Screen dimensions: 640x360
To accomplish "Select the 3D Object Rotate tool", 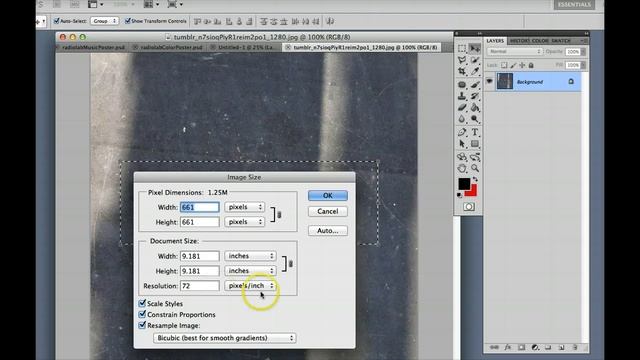I will [x=462, y=157].
